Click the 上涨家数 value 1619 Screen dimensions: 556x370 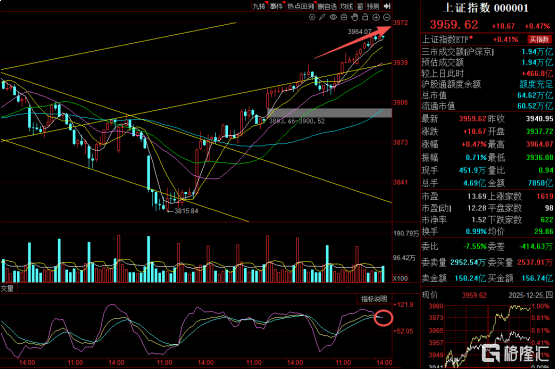[x=545, y=196]
